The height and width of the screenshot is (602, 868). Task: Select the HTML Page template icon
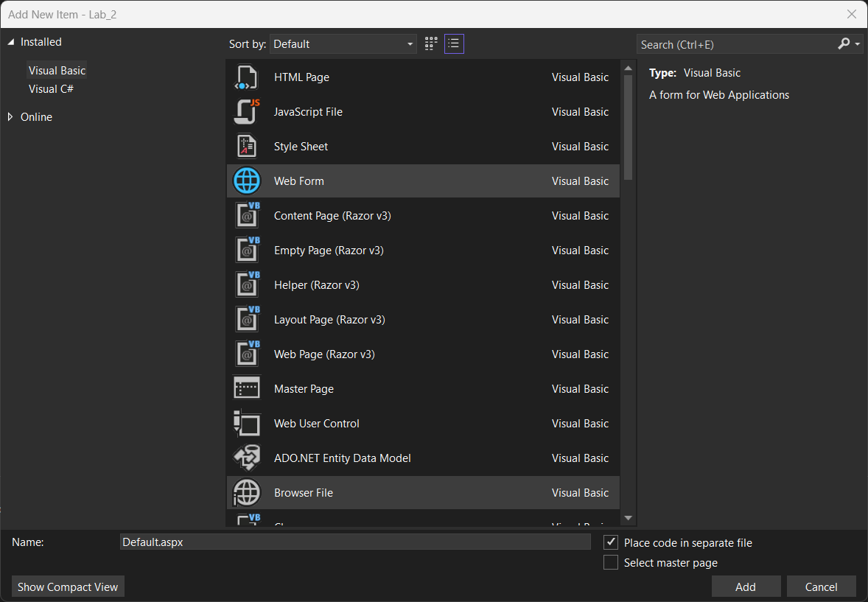[x=246, y=77]
